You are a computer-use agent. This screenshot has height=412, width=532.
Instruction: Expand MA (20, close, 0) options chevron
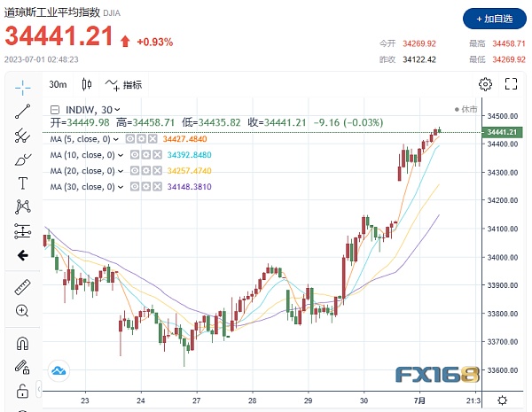[x=121, y=171]
